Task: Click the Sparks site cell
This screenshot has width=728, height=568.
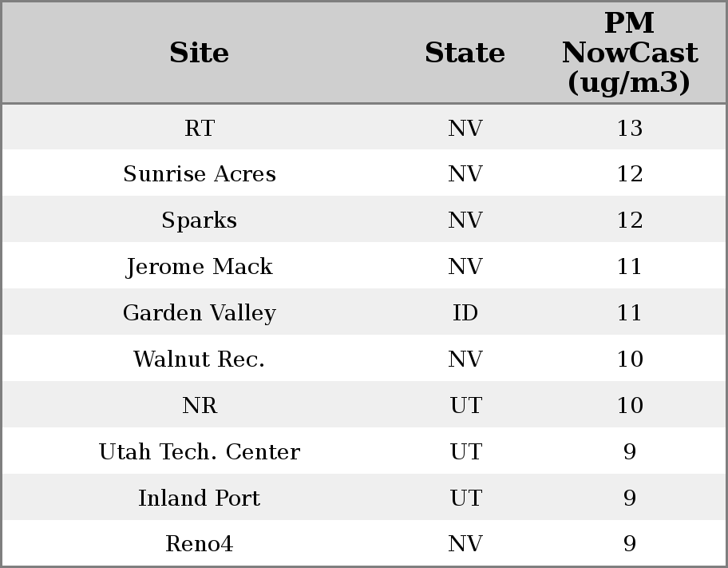Action: click(200, 220)
